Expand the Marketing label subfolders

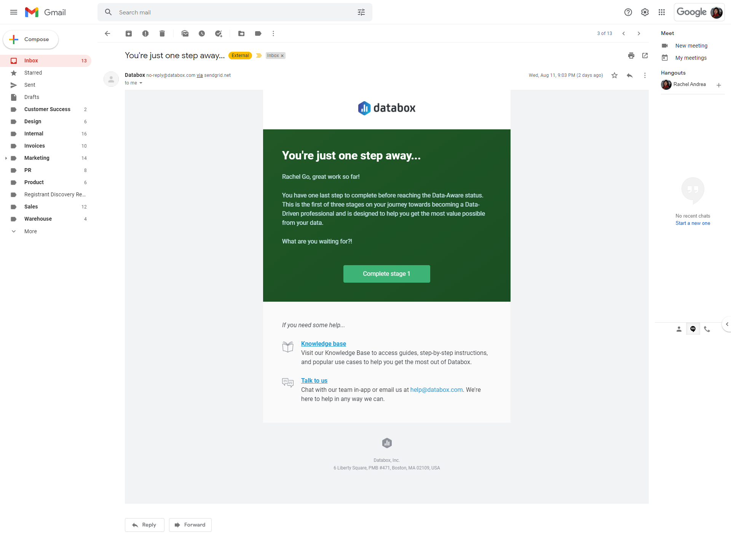click(6, 158)
